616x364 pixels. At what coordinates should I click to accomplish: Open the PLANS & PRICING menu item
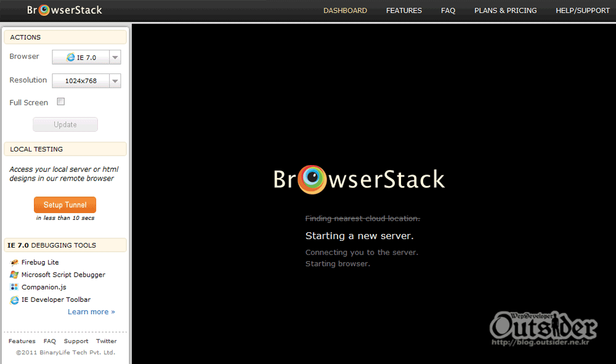(506, 10)
